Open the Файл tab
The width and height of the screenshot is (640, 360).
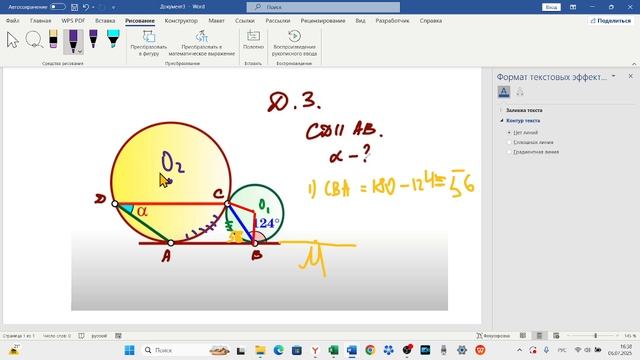tap(13, 20)
